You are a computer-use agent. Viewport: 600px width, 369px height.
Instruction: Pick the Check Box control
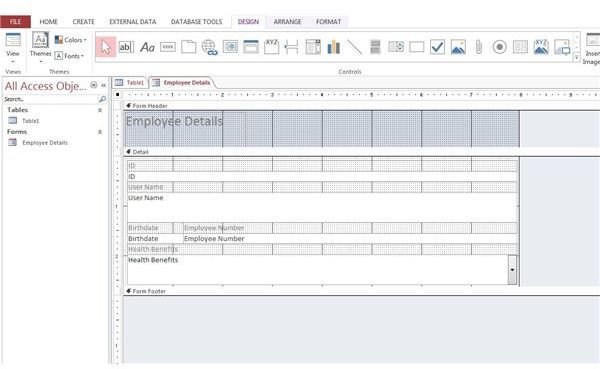[x=437, y=47]
